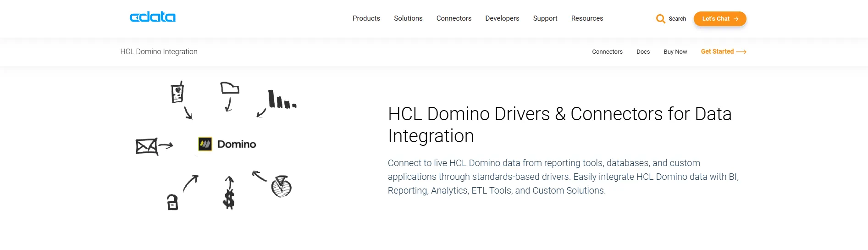Expand the Resources navigation menu
Image resolution: width=868 pixels, height=250 pixels.
pos(587,18)
